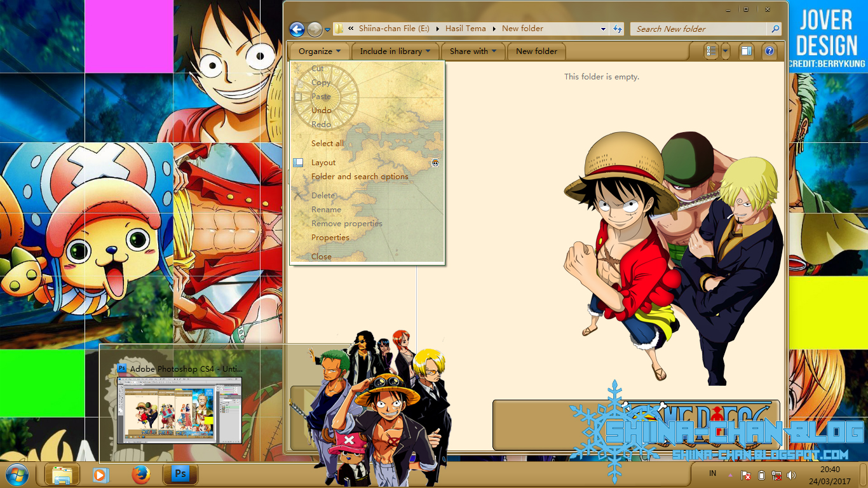
Task: Click the Forward navigation arrow
Action: 315,29
